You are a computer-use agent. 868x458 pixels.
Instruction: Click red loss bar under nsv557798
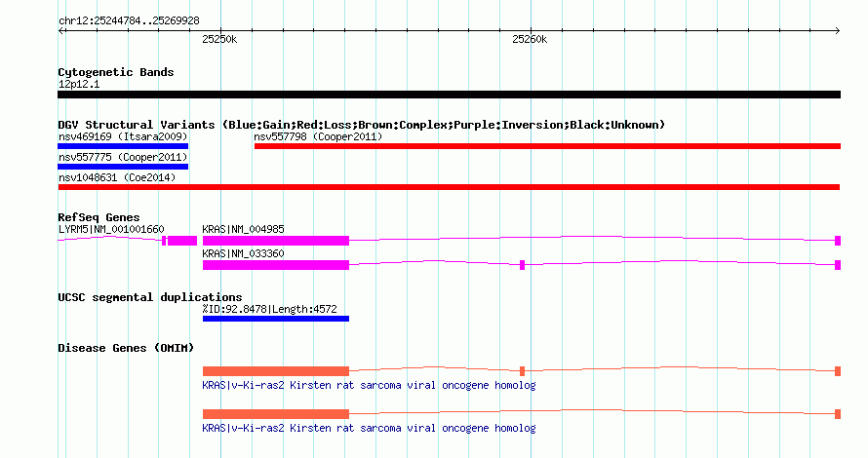pyautogui.click(x=547, y=146)
